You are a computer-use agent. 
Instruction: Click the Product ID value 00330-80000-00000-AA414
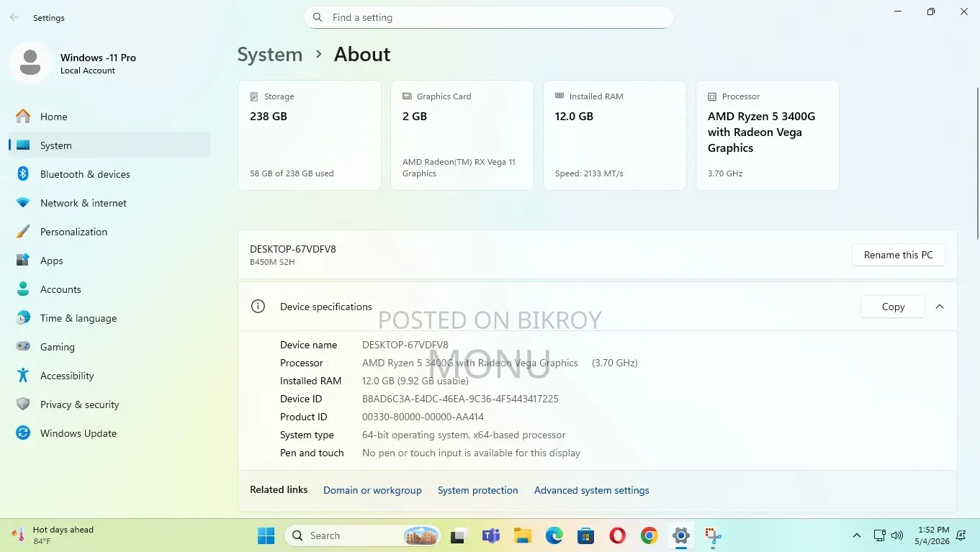tap(423, 417)
